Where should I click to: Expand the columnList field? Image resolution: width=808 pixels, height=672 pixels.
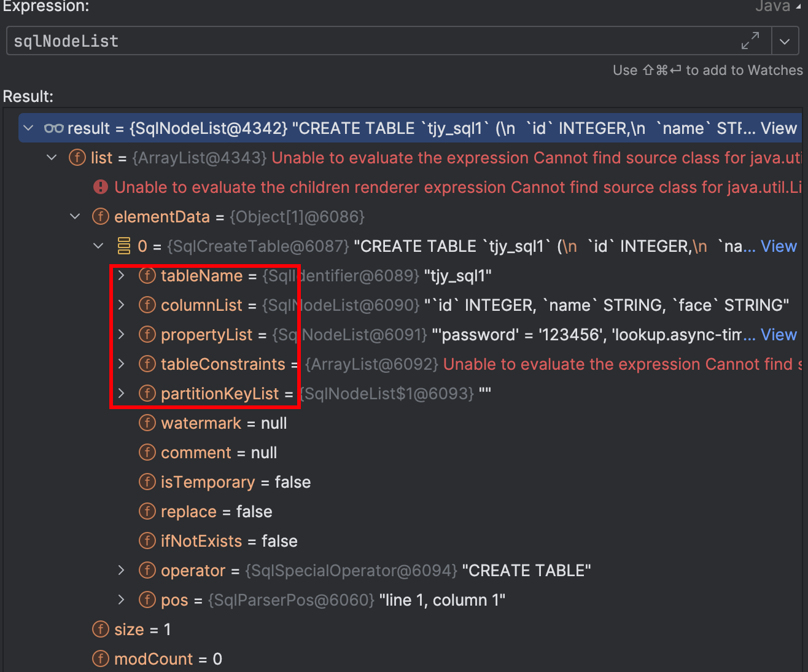tap(122, 305)
